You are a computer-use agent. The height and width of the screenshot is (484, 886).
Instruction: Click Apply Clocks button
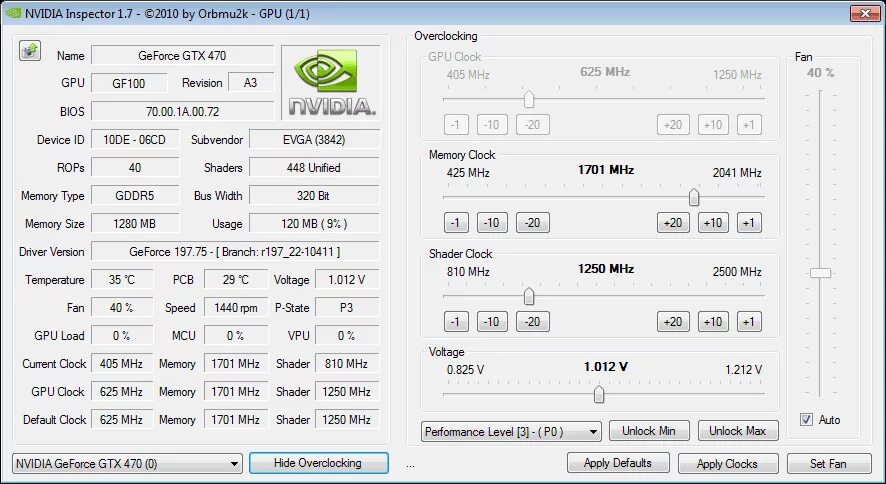click(727, 464)
